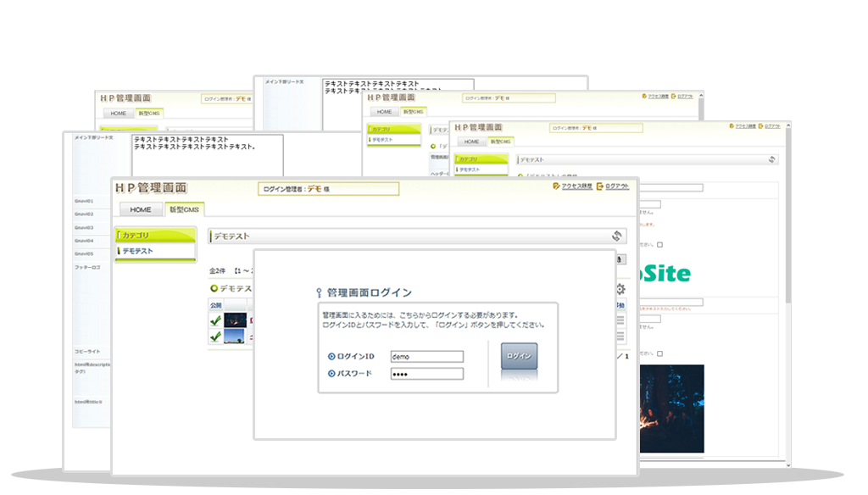Click ログイン管理者 box in upper-middle window
Image resolution: width=868 pixels, height=495 pixels.
click(509, 98)
